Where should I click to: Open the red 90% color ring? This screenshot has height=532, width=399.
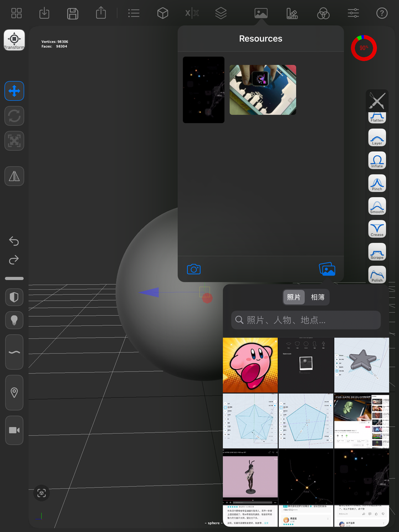click(364, 48)
